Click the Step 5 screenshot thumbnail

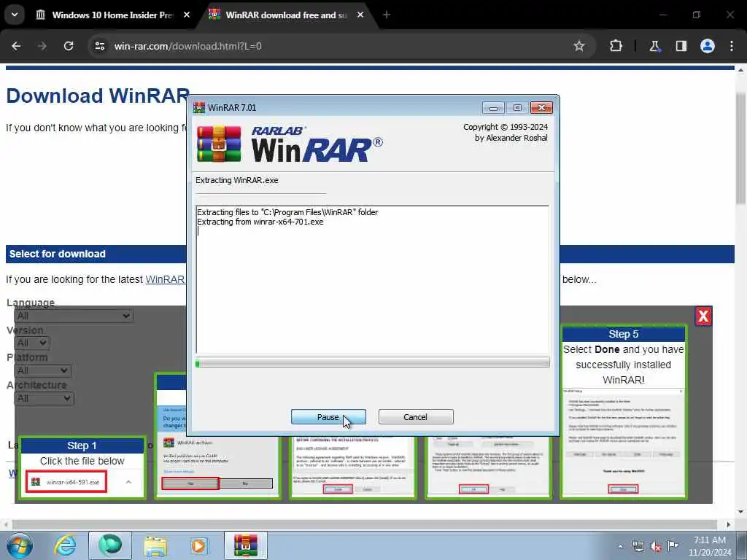(x=623, y=443)
